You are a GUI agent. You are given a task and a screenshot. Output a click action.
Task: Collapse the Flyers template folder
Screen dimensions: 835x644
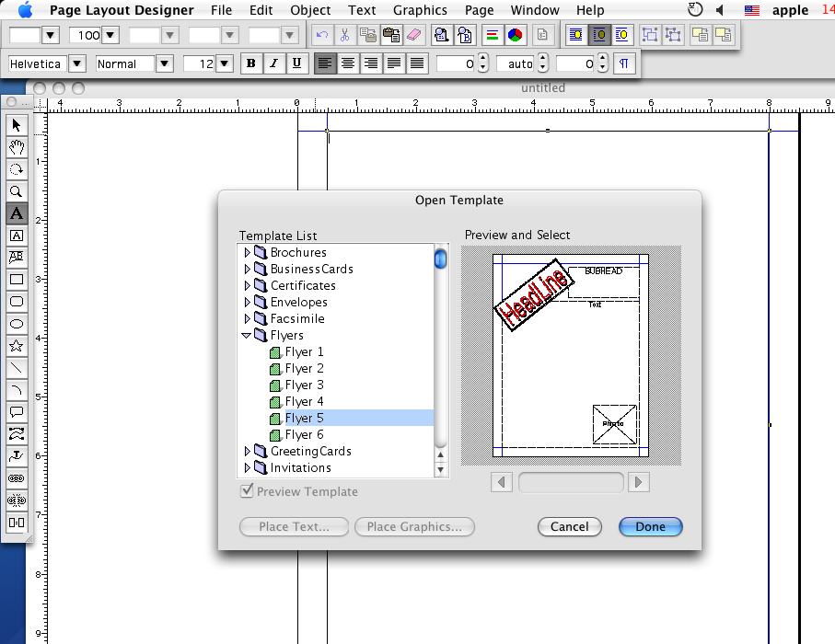pyautogui.click(x=246, y=335)
